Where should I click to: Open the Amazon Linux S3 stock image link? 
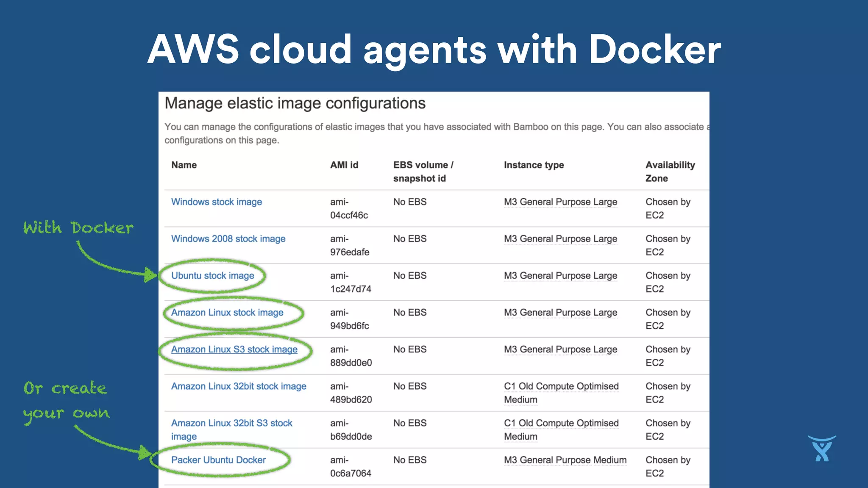[x=234, y=349]
